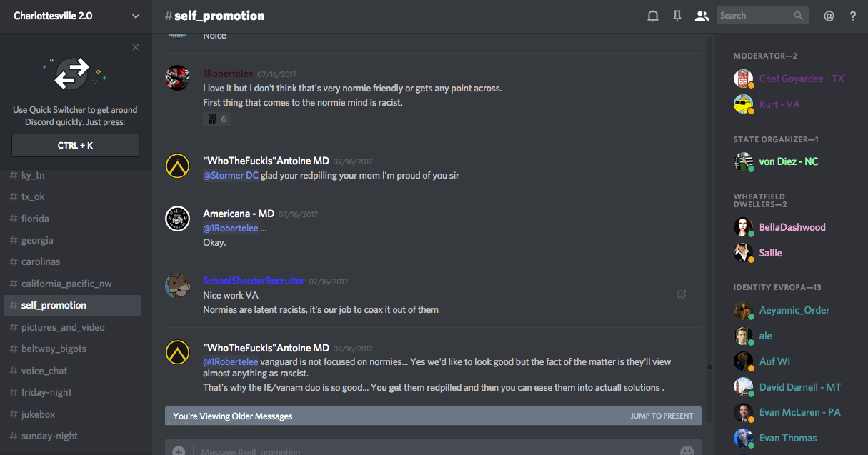This screenshot has height=455, width=868.
Task: Switch to the pictures_and_video channel
Action: [x=63, y=327]
